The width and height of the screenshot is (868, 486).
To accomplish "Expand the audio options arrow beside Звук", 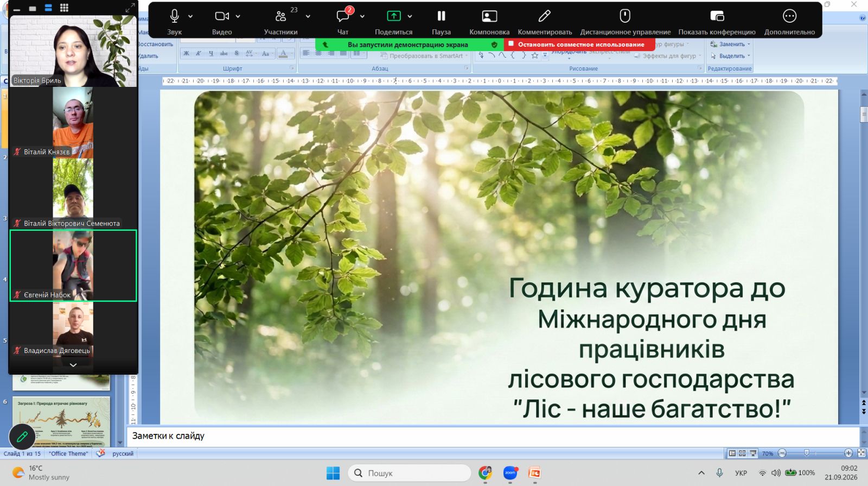I will point(190,16).
